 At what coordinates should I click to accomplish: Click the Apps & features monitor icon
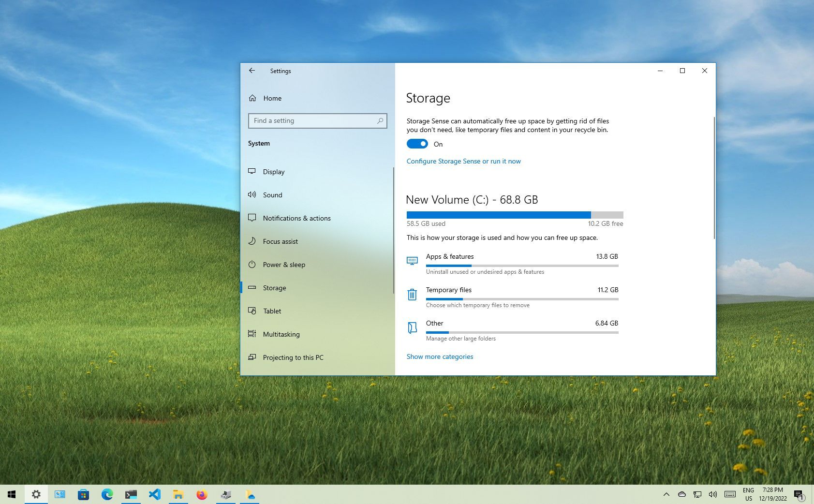[x=412, y=261]
